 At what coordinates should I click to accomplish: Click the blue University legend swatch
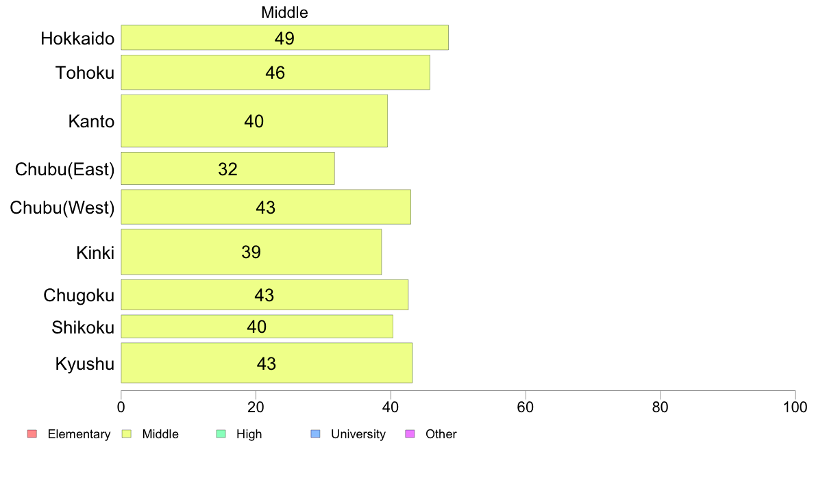point(315,434)
